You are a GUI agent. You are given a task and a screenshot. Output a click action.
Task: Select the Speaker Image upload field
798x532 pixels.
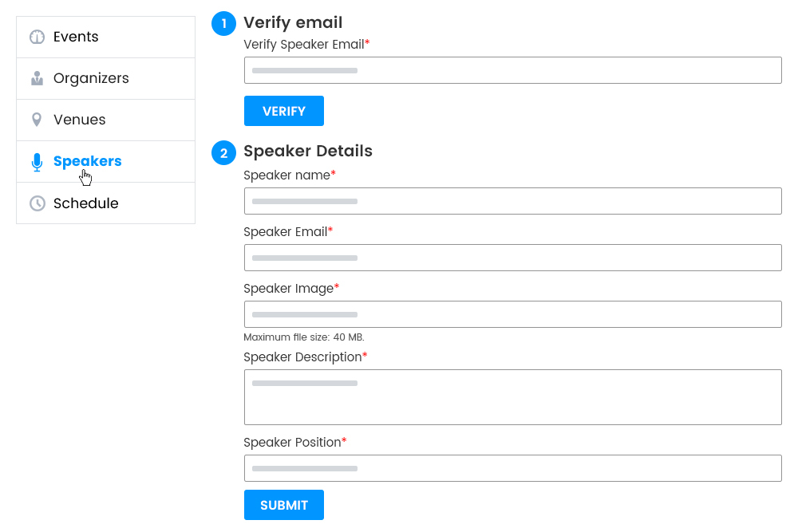[512, 313]
